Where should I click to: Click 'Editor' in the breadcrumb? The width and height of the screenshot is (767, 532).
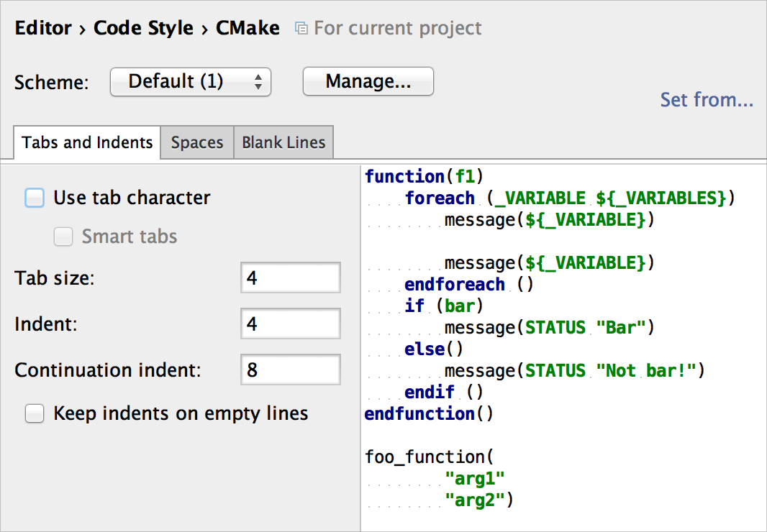click(44, 28)
